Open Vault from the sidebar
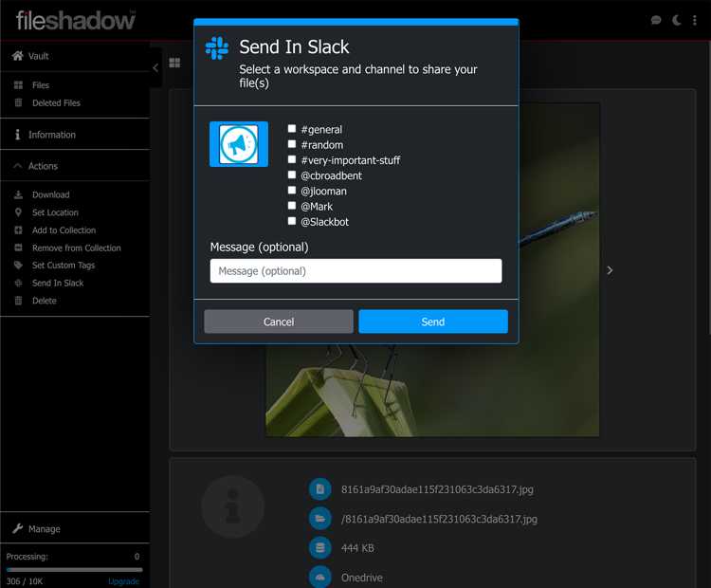This screenshot has height=588, width=711. click(38, 56)
